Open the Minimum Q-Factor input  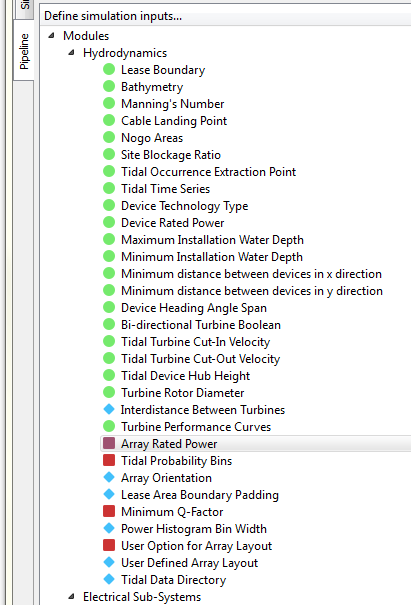click(172, 512)
